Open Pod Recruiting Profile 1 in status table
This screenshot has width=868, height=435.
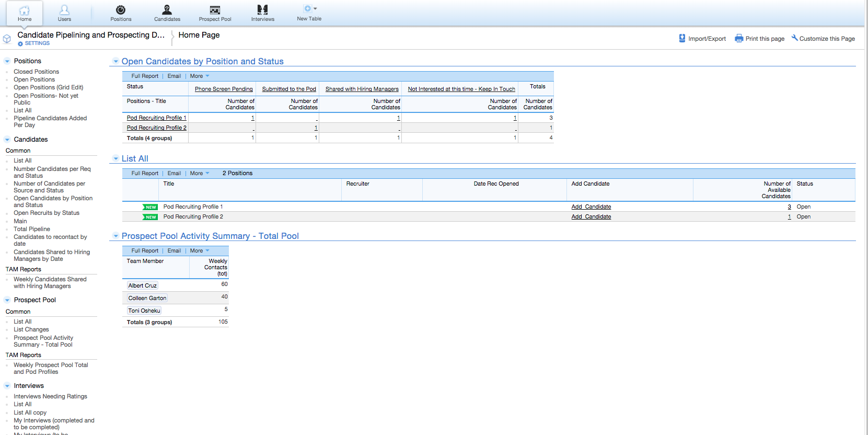click(x=157, y=118)
